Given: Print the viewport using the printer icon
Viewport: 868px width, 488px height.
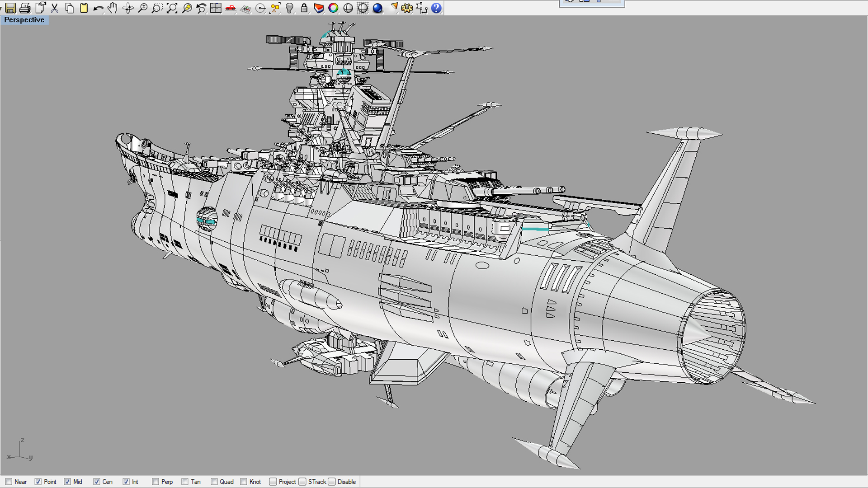Looking at the screenshot, I should tap(25, 8).
